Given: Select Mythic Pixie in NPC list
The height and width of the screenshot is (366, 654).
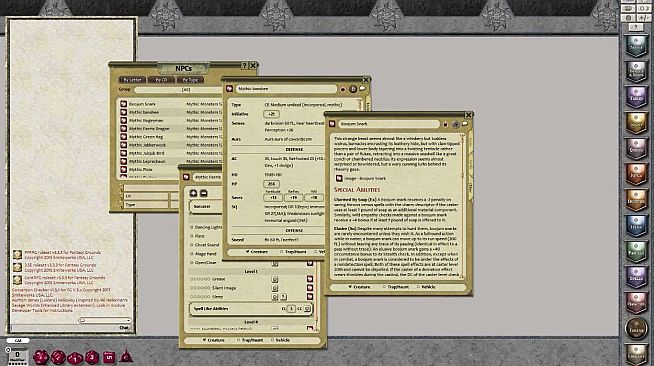Looking at the screenshot, I should pyautogui.click(x=141, y=169).
